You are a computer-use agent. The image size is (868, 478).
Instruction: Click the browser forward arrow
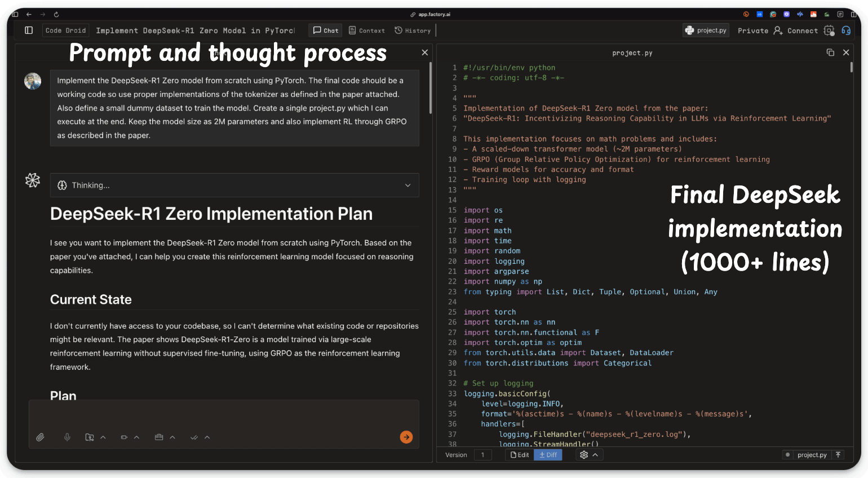click(x=42, y=14)
